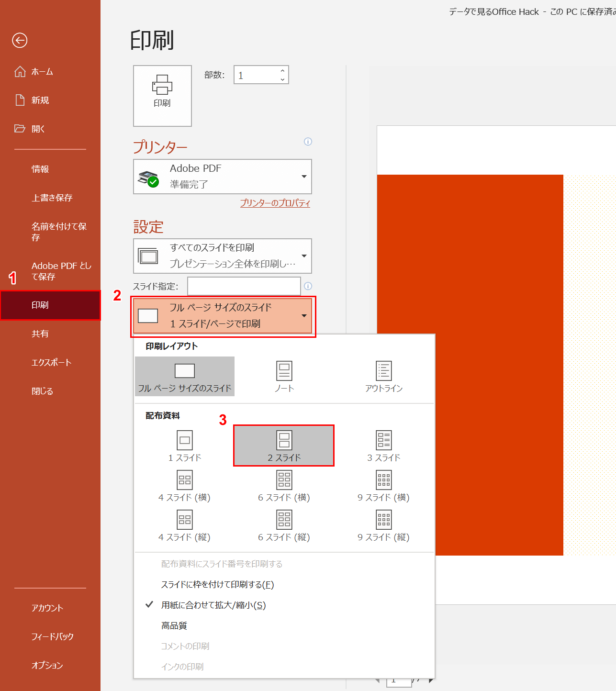Click the info icon beside スライド指定
This screenshot has width=616, height=691.
pyautogui.click(x=308, y=286)
